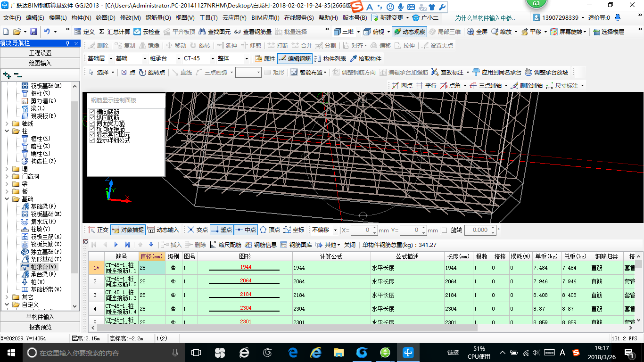Select 平行 parallel axis tool
This screenshot has height=362, width=644.
point(426,85)
